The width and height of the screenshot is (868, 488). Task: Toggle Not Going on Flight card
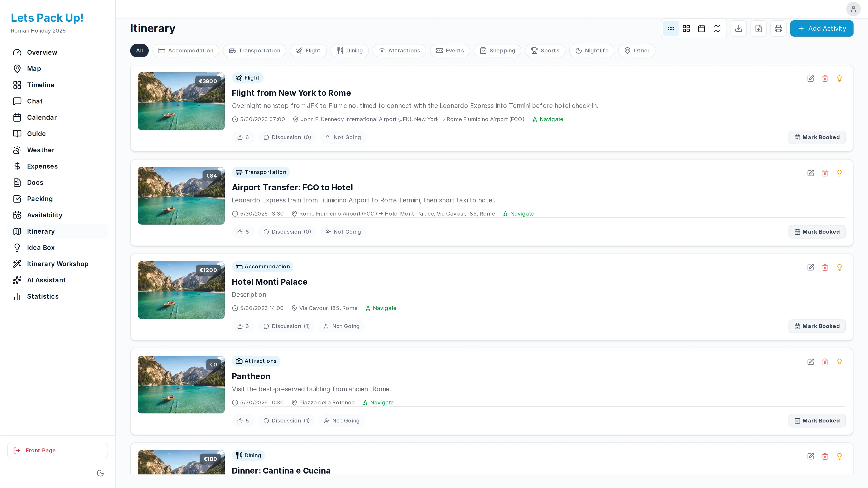click(343, 137)
